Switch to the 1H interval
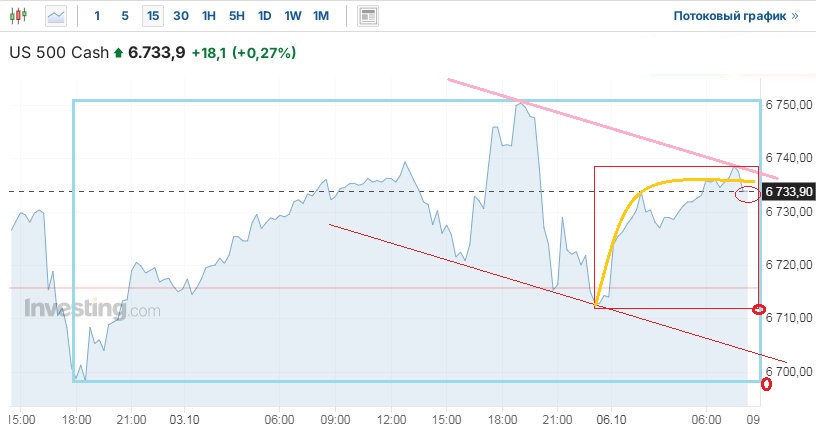Image resolution: width=816 pixels, height=429 pixels. point(208,16)
